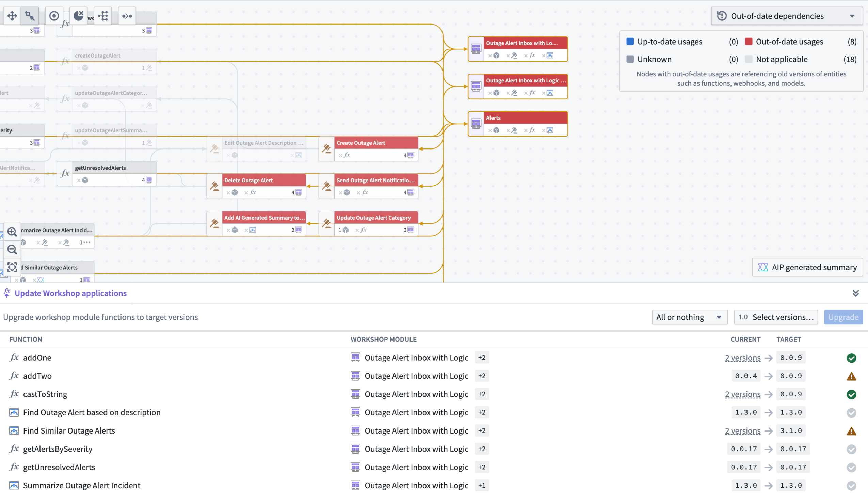This screenshot has height=502, width=868.
Task: Click the warning icon for Find Similar Outage Alerts
Action: click(851, 431)
